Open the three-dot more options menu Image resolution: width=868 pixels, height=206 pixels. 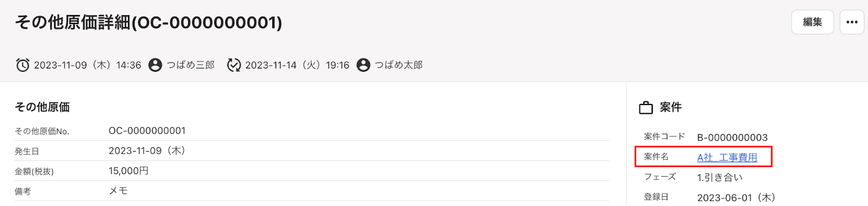click(852, 22)
